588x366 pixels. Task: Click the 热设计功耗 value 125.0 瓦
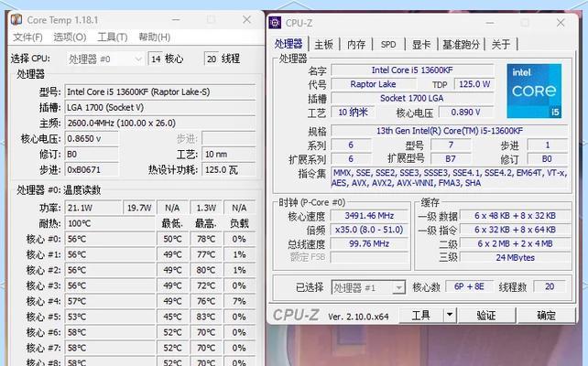click(229, 169)
